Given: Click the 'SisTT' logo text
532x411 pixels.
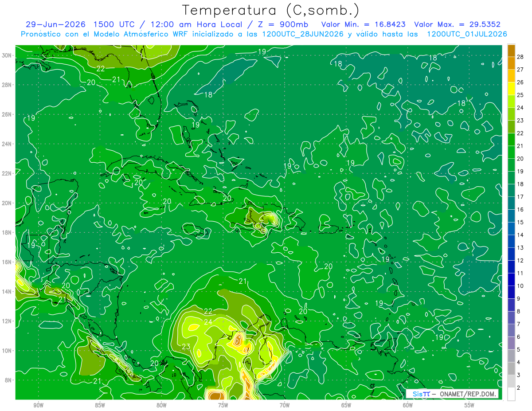Looking at the screenshot, I should click(421, 394).
